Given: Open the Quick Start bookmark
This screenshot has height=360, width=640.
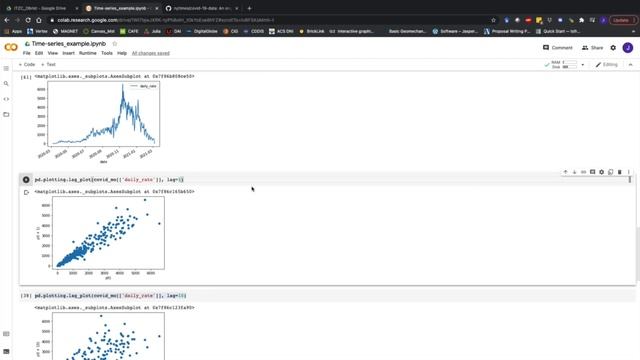Looking at the screenshot, I should (x=557, y=31).
